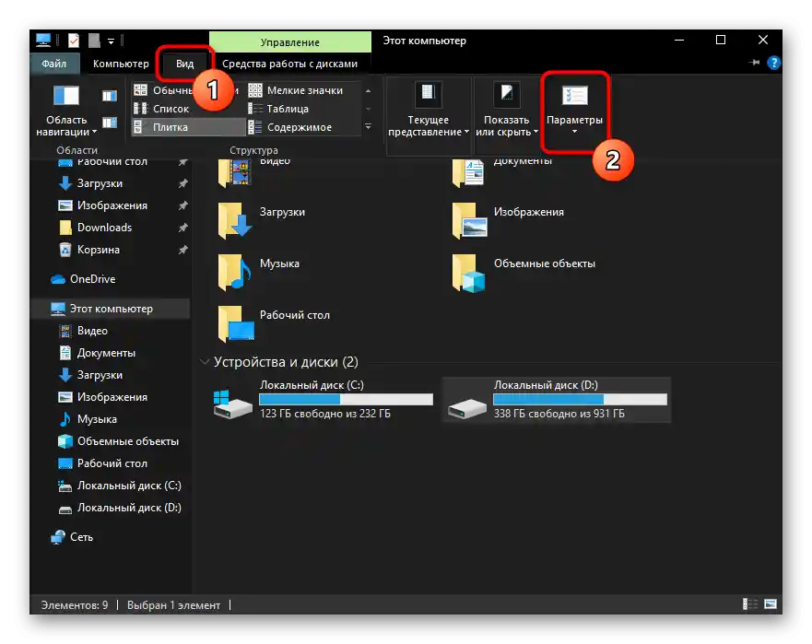Screen dimensions: 812x644
Task: Toggle the preview pane icon
Action: [110, 96]
